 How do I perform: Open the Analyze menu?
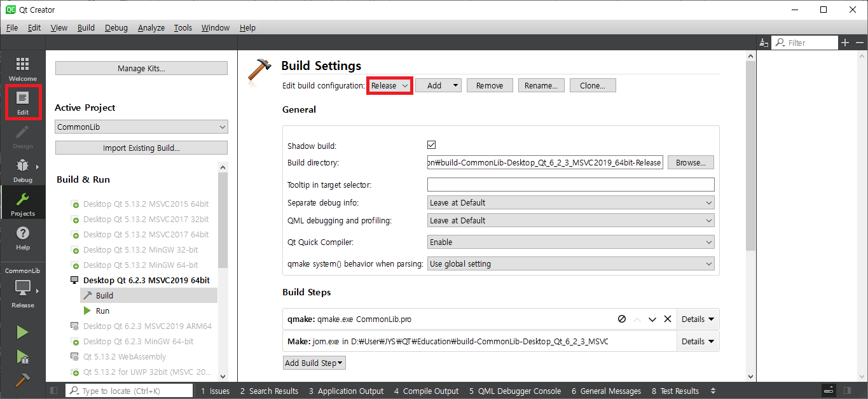151,27
